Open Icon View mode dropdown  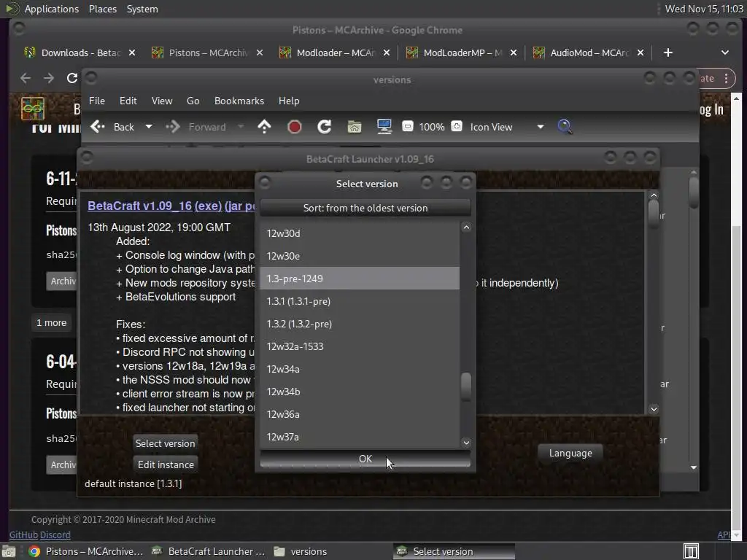click(506, 127)
